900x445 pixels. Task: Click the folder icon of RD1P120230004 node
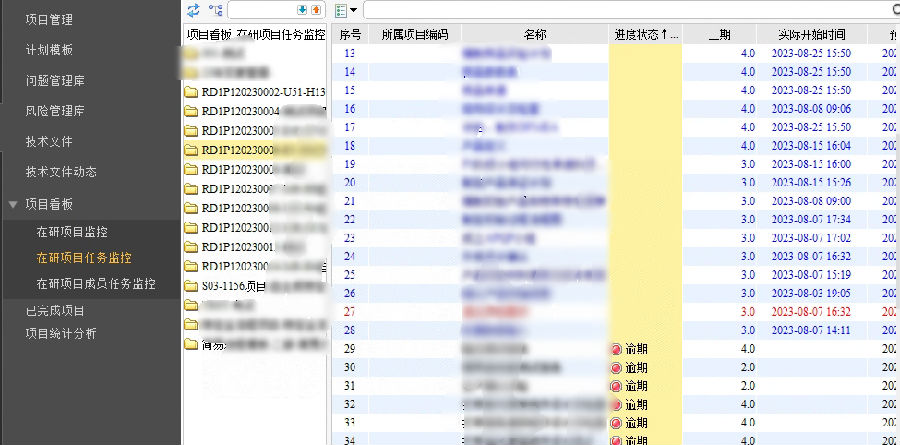click(x=191, y=111)
